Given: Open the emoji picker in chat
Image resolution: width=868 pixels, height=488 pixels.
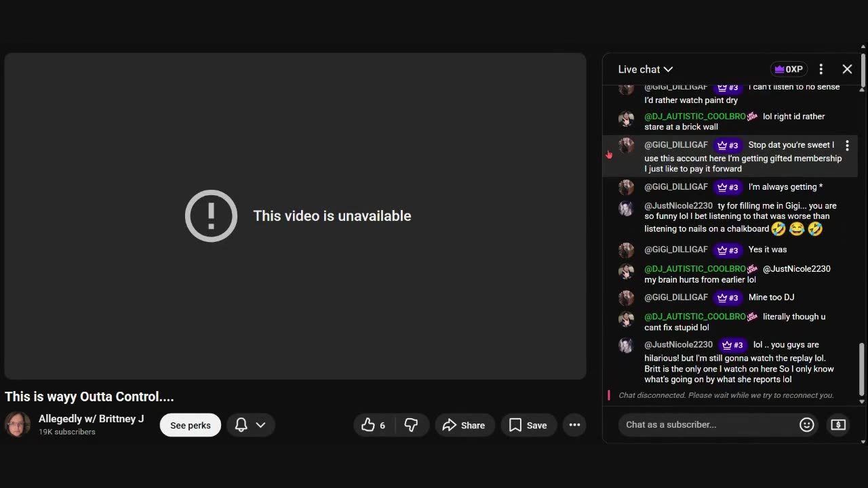Looking at the screenshot, I should [806, 425].
